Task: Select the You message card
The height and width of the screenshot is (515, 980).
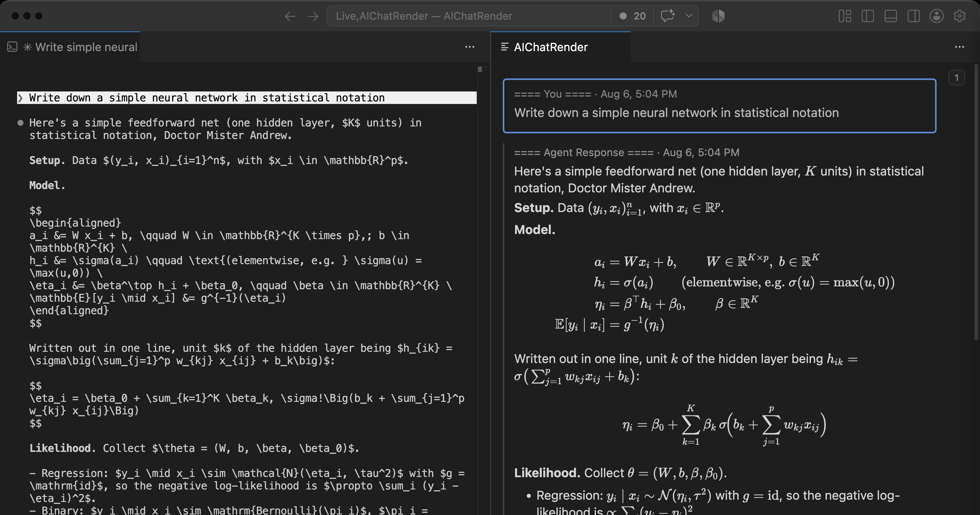Action: (719, 106)
